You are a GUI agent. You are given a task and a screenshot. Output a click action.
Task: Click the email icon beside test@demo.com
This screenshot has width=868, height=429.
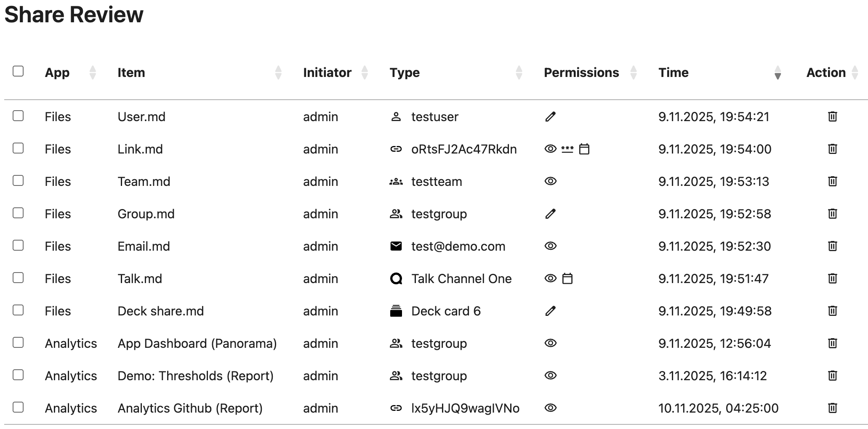(396, 246)
